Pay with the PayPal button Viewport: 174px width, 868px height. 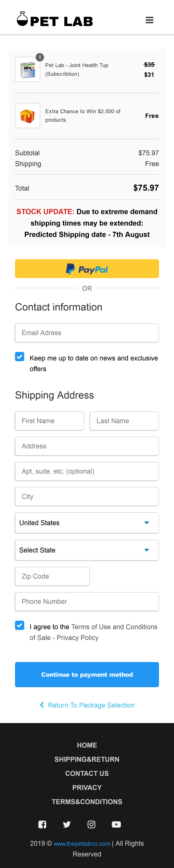87,269
